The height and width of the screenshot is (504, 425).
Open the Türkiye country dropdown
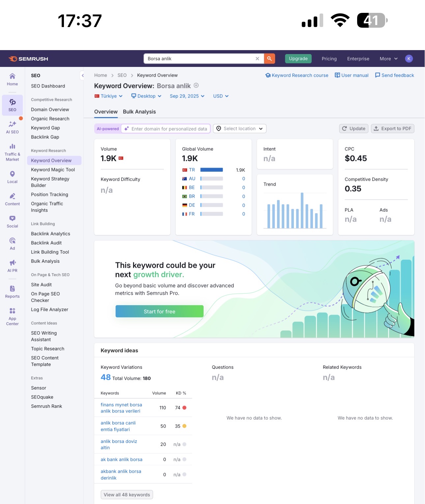[108, 96]
